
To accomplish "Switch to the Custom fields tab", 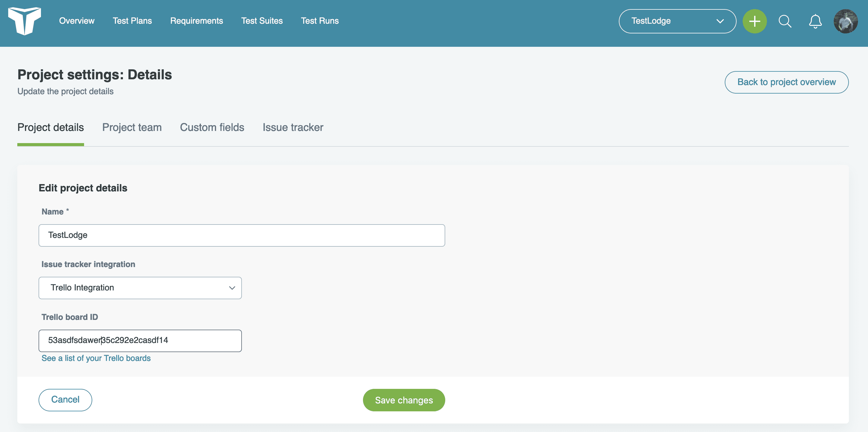I will point(212,128).
